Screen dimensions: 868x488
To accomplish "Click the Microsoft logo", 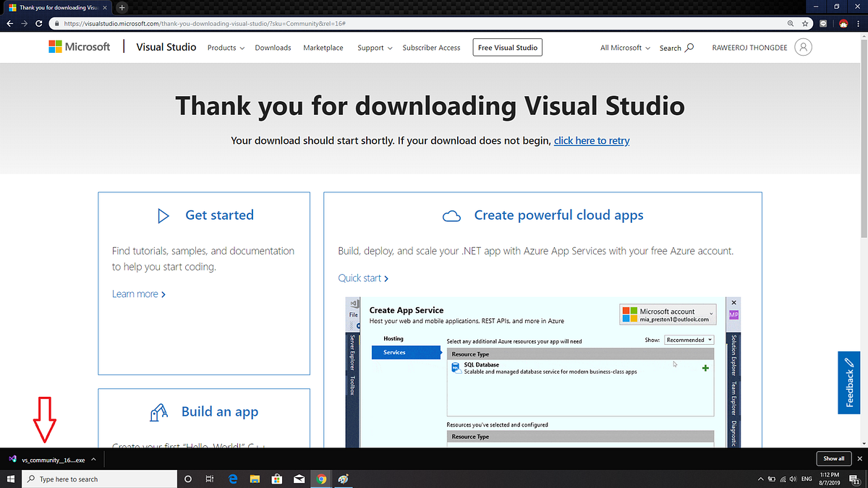I will (80, 47).
